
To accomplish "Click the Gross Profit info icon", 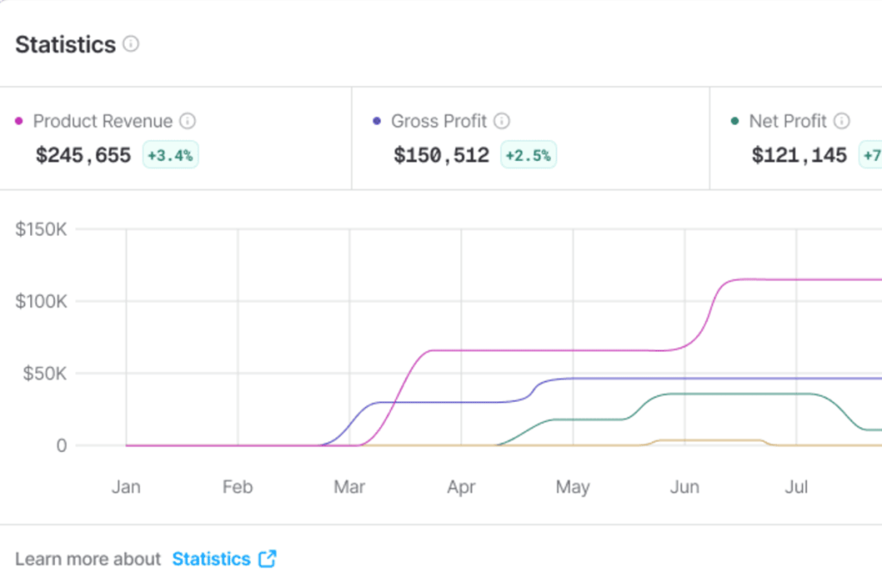I will click(x=501, y=121).
